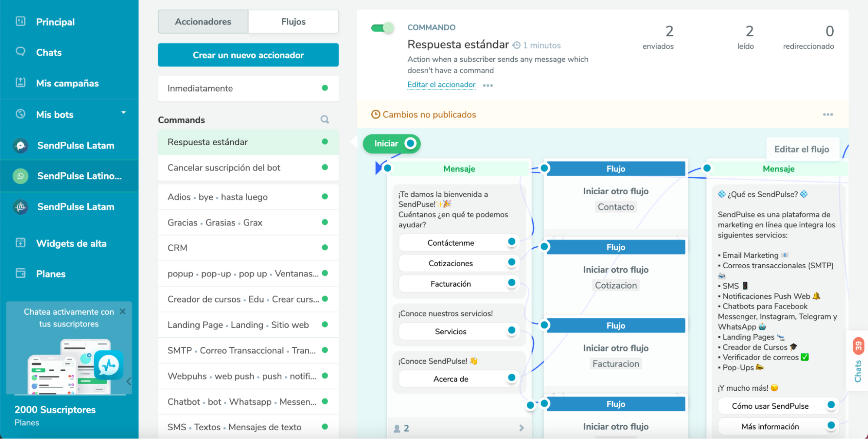Screen dimensions: 868x439
Task: Open the Planes sidebar icon
Action: (x=20, y=273)
